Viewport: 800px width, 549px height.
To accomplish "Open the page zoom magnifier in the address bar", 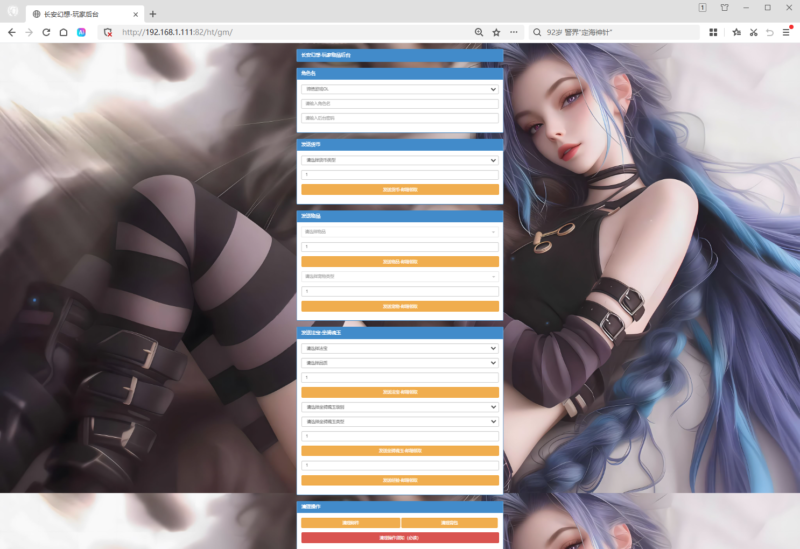I will tap(479, 32).
